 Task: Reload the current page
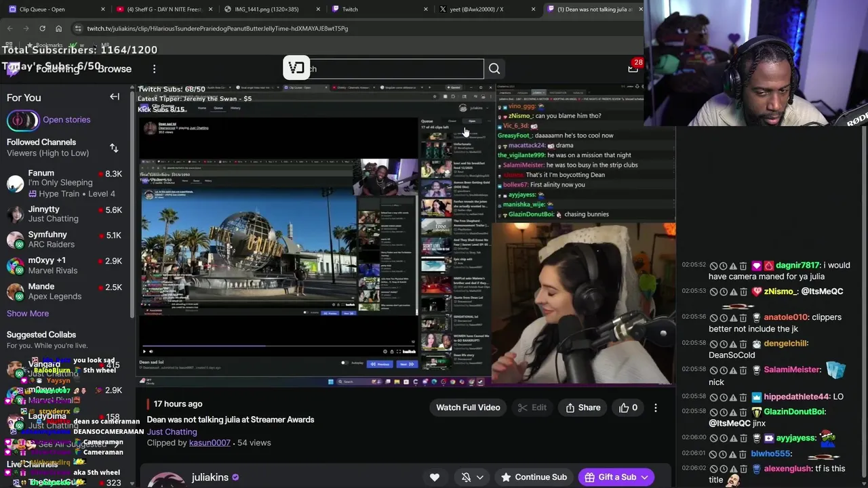pos(42,28)
